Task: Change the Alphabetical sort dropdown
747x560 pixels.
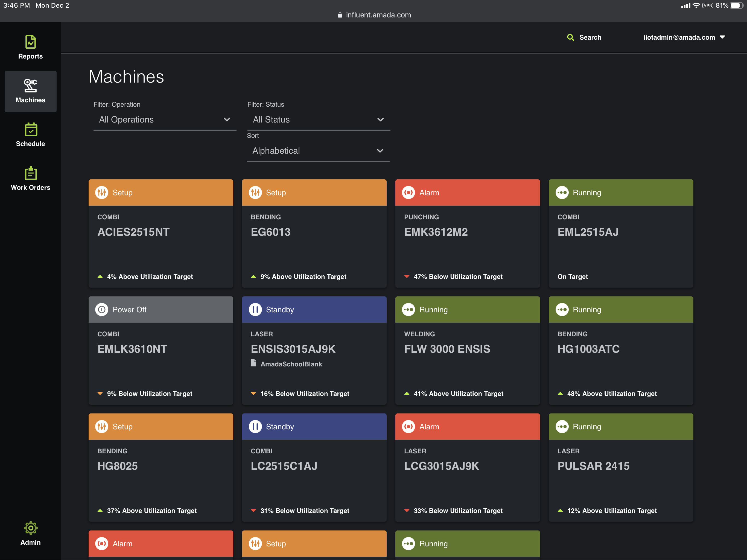Action: pyautogui.click(x=318, y=151)
